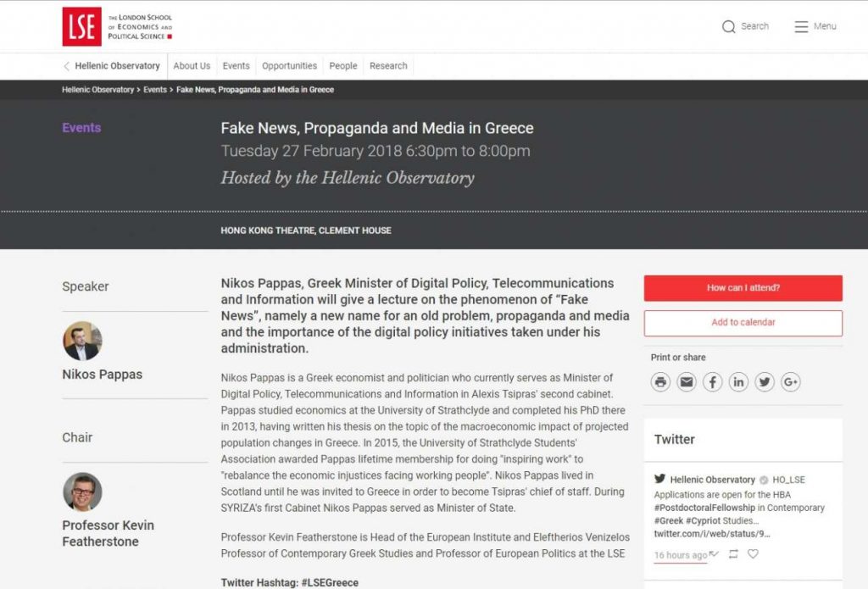The height and width of the screenshot is (589, 868).
Task: Switch to the Events section
Action: [236, 65]
